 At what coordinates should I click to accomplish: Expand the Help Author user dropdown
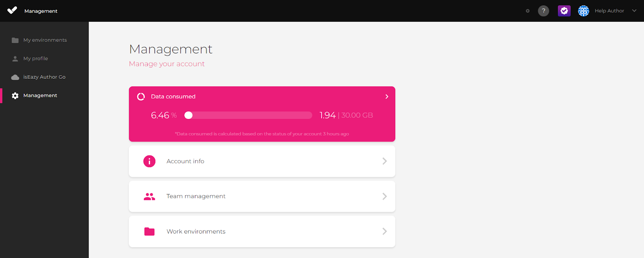[634, 11]
